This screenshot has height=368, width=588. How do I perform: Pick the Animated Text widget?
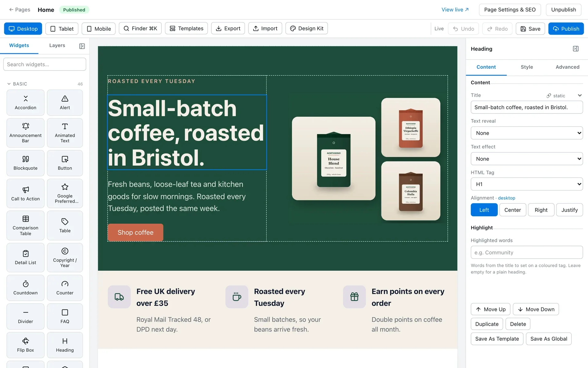(x=65, y=133)
